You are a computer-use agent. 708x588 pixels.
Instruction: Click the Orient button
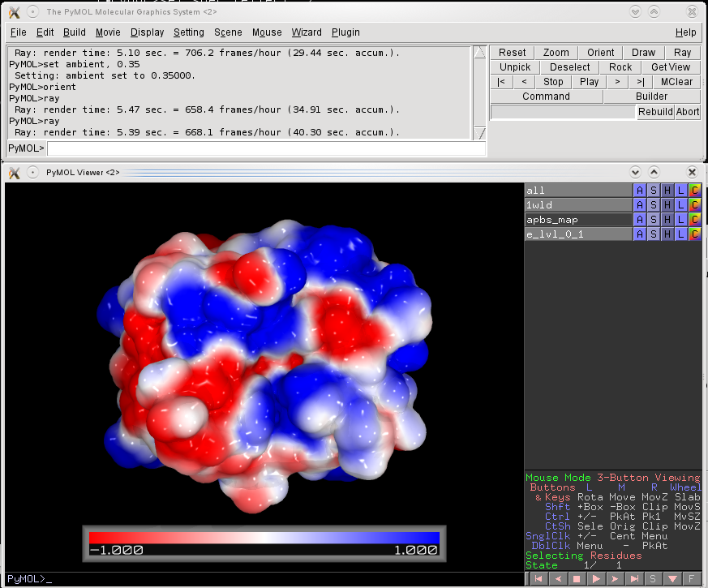coord(600,53)
